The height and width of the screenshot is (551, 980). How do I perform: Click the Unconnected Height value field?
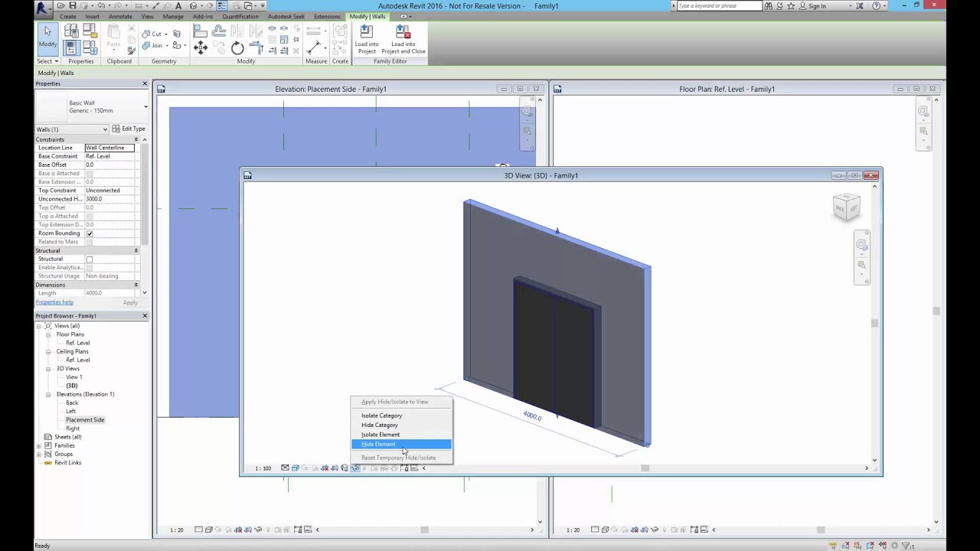pyautogui.click(x=109, y=199)
